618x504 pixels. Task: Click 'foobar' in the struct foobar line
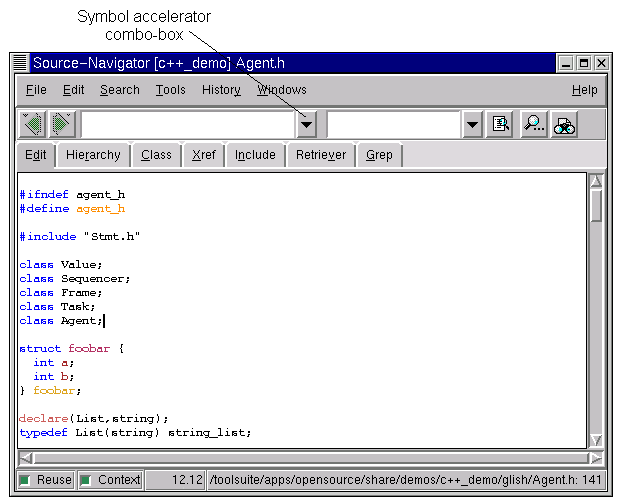point(89,349)
